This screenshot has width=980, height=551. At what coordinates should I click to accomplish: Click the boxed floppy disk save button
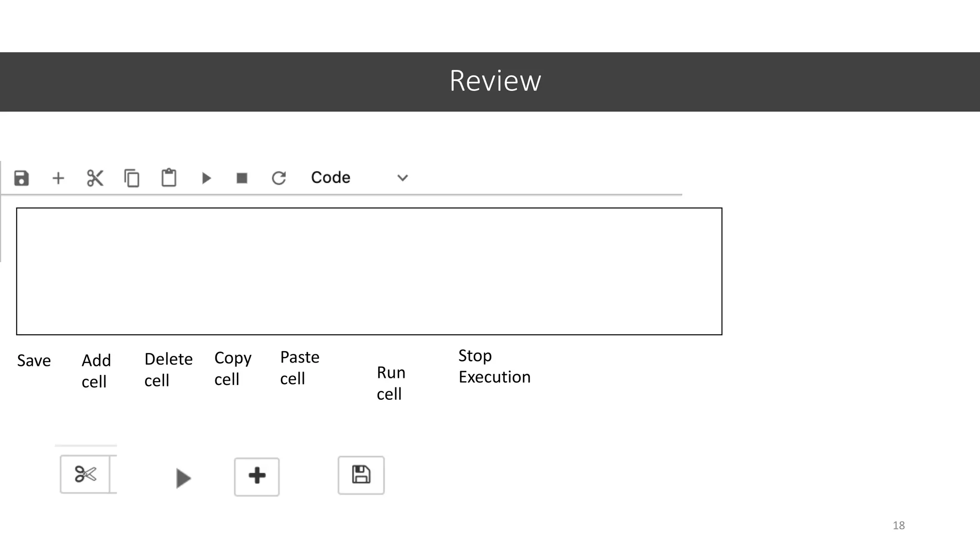[x=361, y=475]
